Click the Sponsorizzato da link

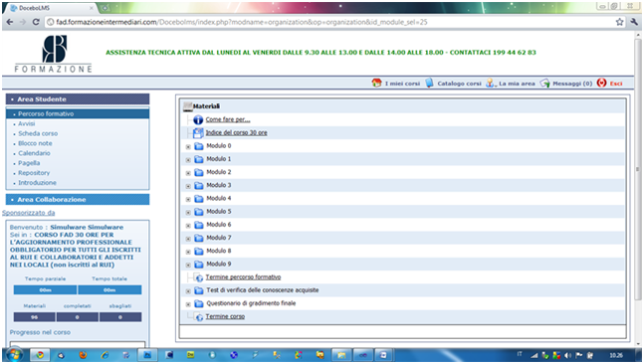pyautogui.click(x=28, y=213)
